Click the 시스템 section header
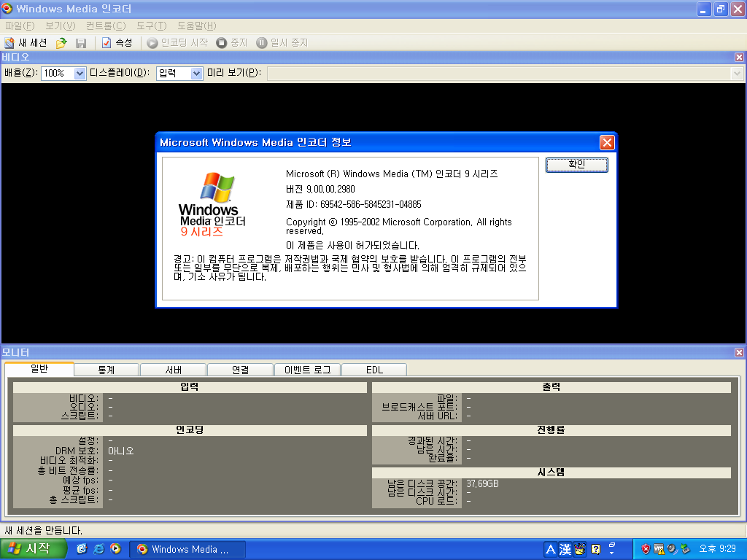 (551, 472)
